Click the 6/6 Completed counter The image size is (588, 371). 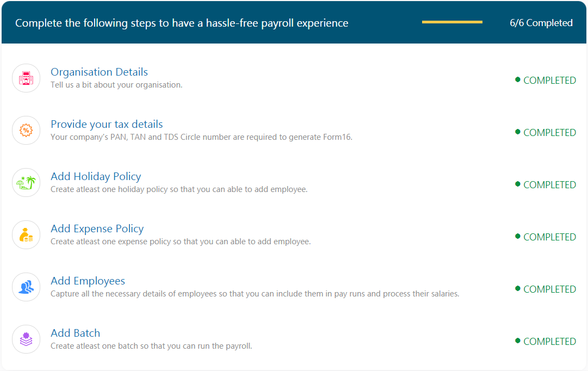pyautogui.click(x=541, y=23)
